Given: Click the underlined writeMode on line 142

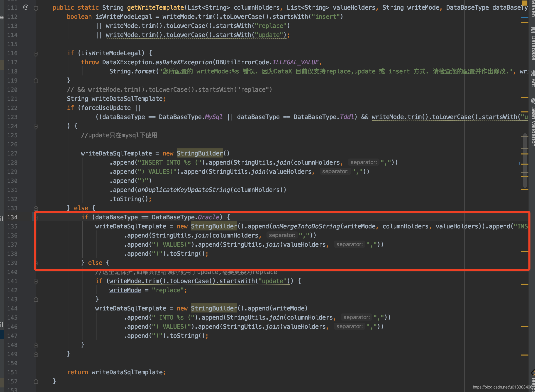Looking at the screenshot, I should click(x=125, y=290).
